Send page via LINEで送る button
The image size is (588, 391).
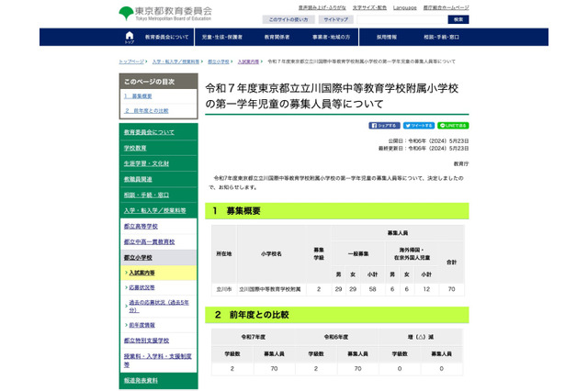pos(453,126)
